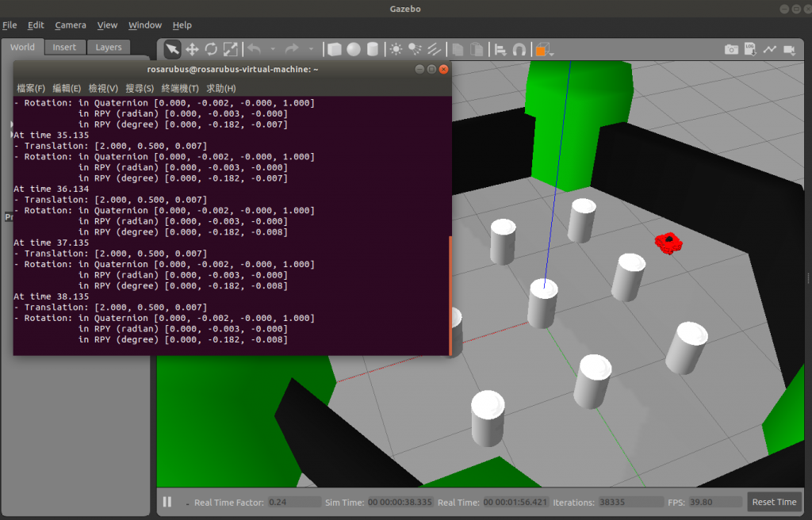Activate the rotate mode tool
The height and width of the screenshot is (520, 812).
(211, 50)
